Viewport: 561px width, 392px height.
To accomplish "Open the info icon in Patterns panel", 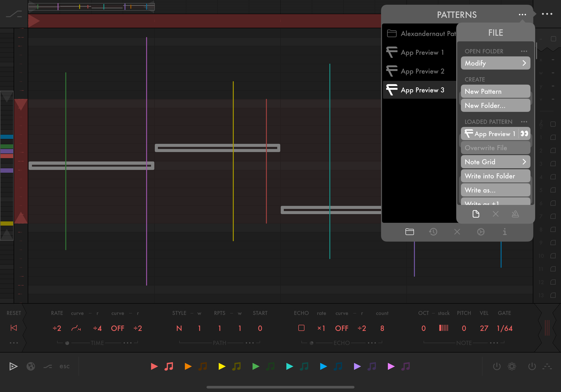I will [505, 232].
